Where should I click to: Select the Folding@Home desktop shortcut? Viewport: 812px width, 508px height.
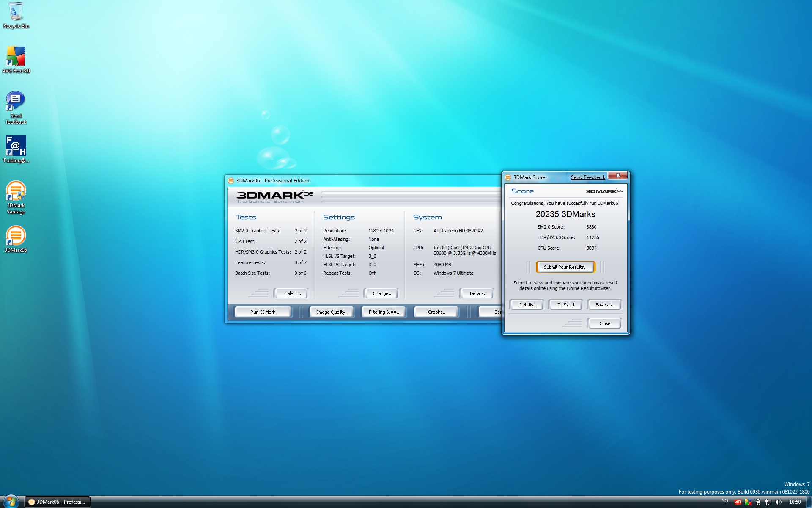tap(16, 149)
